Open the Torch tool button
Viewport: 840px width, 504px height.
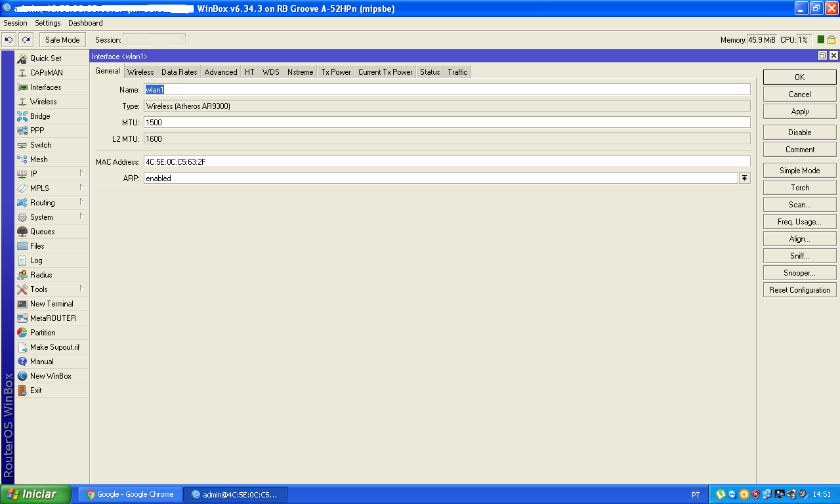point(799,188)
